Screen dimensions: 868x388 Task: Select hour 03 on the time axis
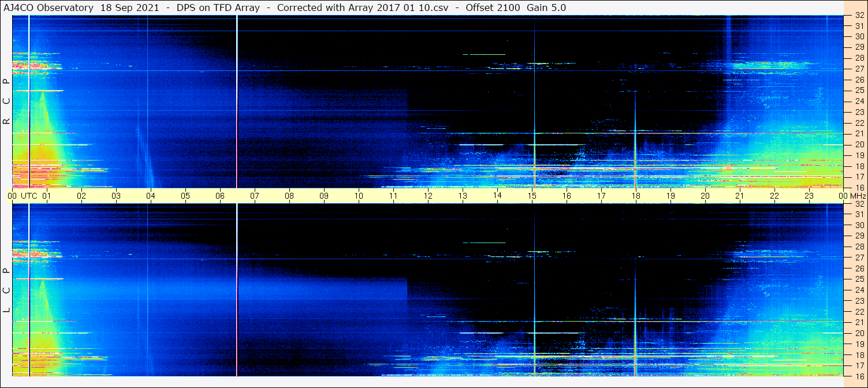(116, 196)
